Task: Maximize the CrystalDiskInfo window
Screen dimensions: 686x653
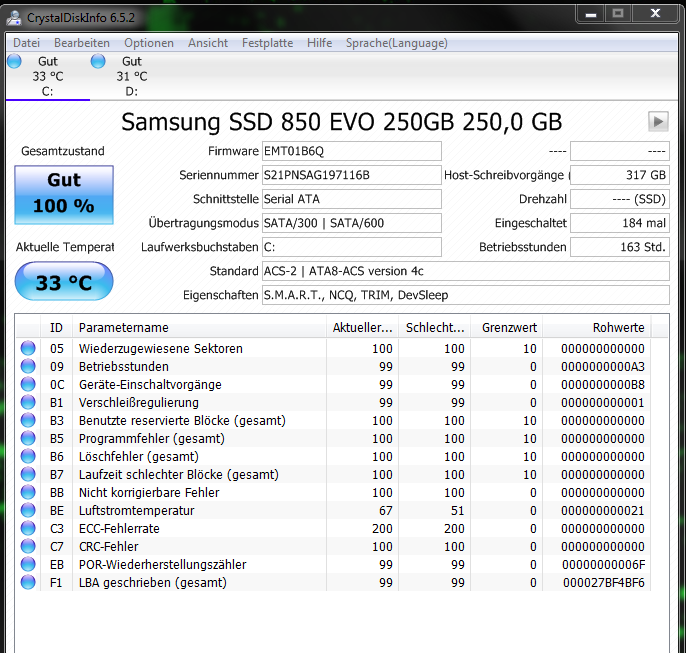Action: point(618,14)
